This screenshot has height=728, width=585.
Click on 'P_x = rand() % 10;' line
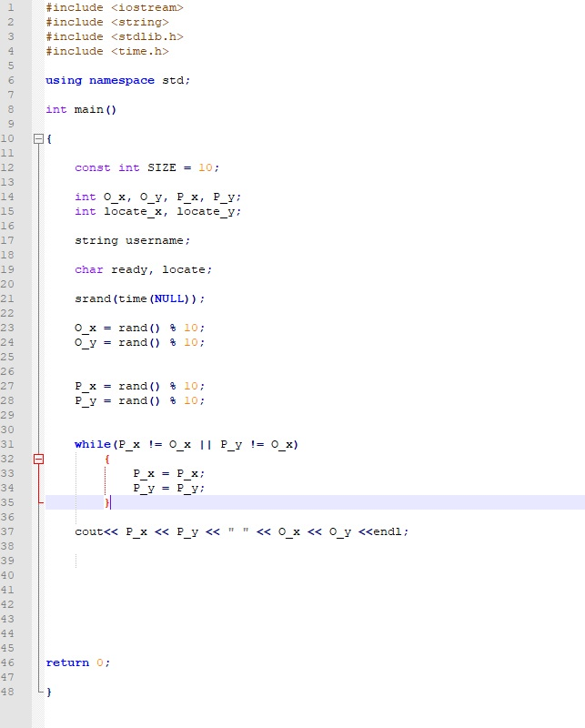pos(140,386)
